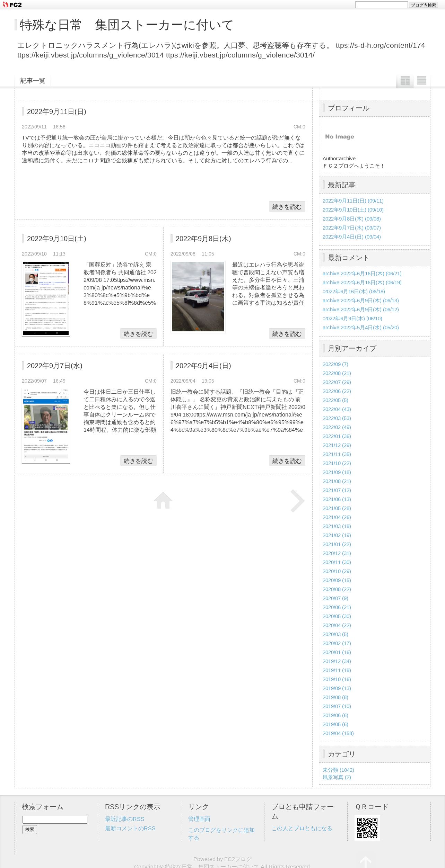Open recent article 2022年9月7日(水) (09/07)
445x868 pixels.
(351, 228)
